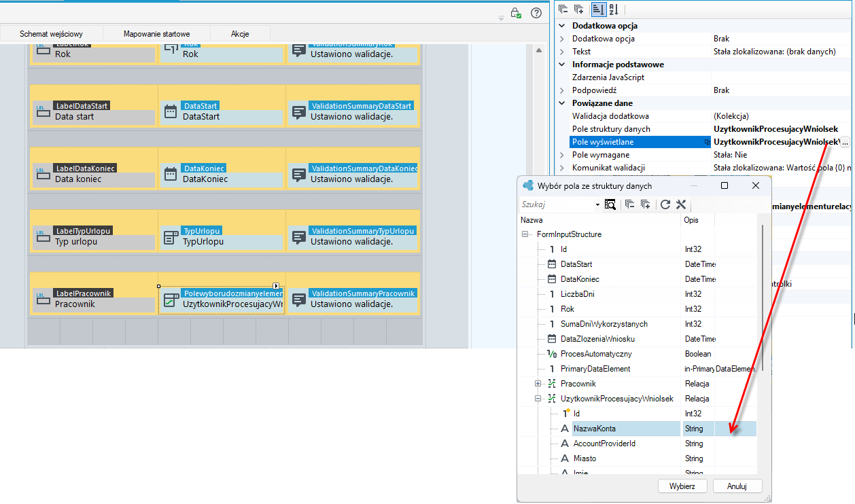Go to the Akcje tab
Screen dimensions: 855x504
click(x=240, y=34)
